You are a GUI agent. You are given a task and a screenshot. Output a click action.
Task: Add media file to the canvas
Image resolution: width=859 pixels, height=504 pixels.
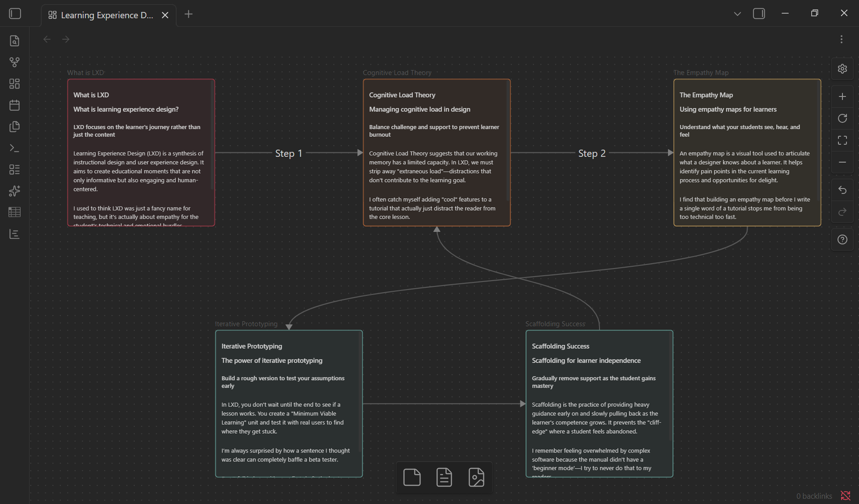476,477
